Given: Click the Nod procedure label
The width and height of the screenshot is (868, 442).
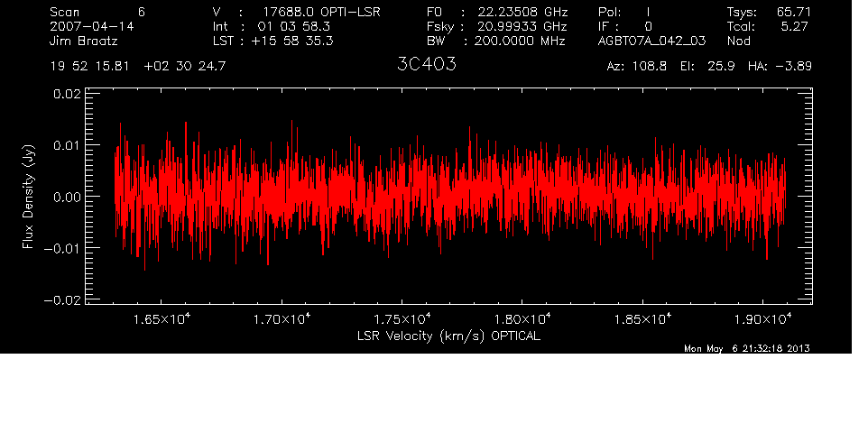Looking at the screenshot, I should coord(738,41).
